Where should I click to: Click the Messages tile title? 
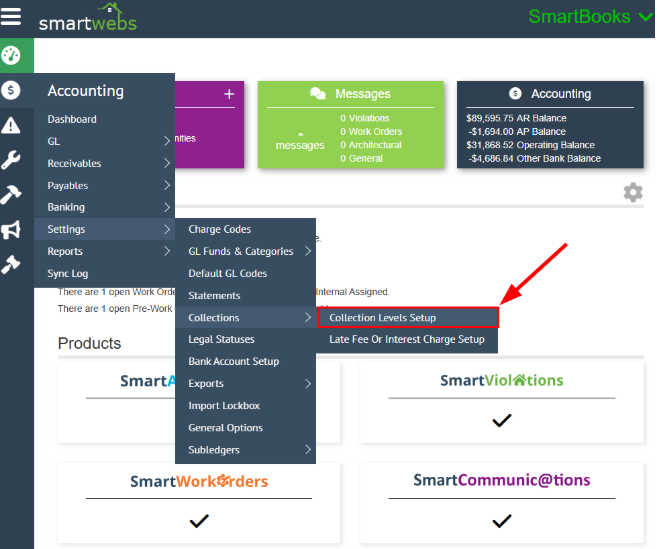(x=362, y=94)
